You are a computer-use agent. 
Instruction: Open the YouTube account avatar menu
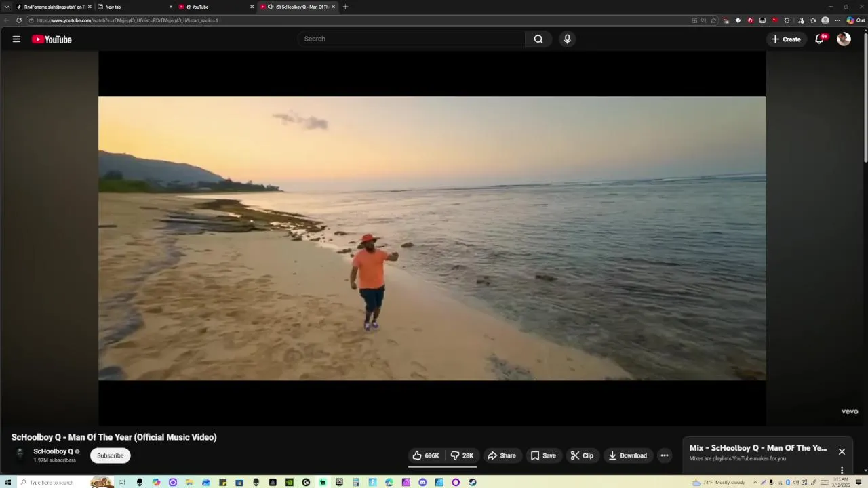pyautogui.click(x=844, y=39)
